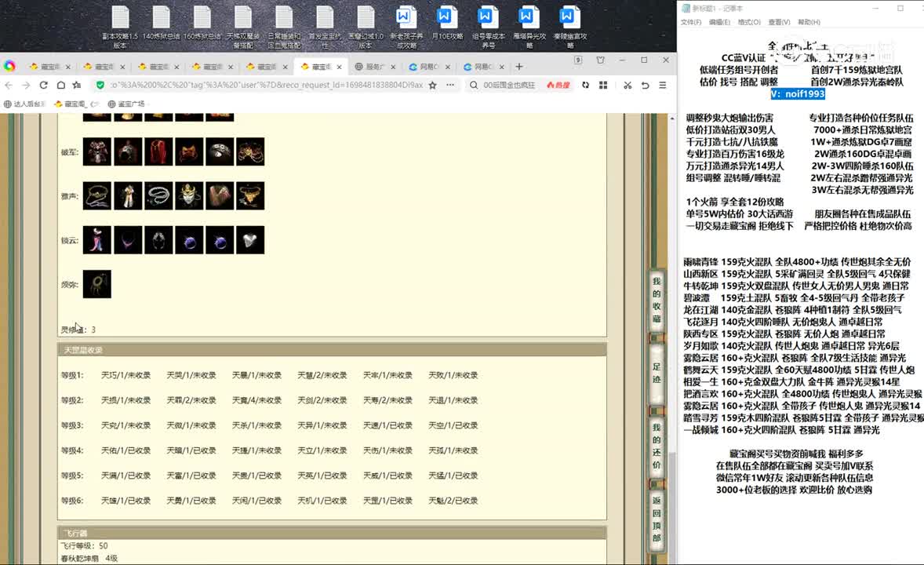Open Notepad 帮助(H) menu
Image resolution: width=924 pixels, height=565 pixels.
pyautogui.click(x=809, y=22)
